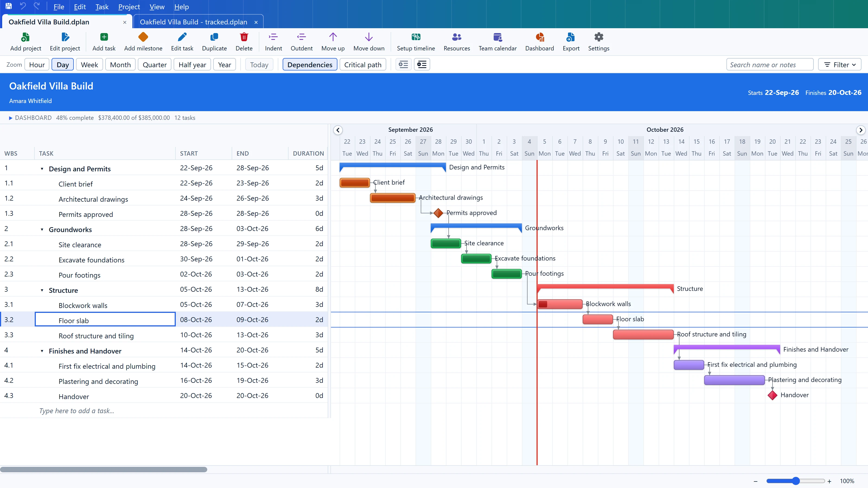Click the Today button
The image size is (868, 488).
(x=259, y=65)
